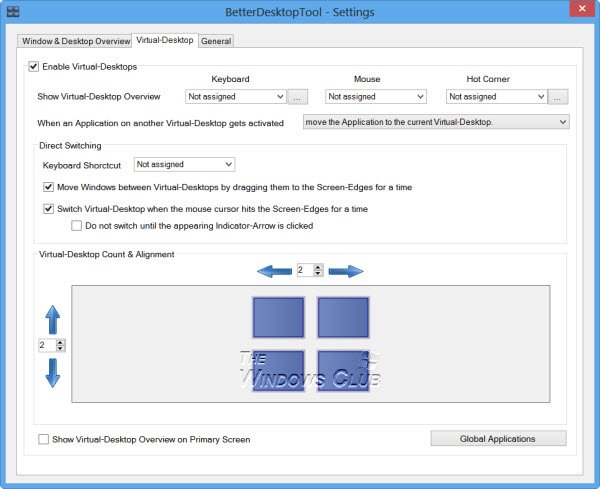Open the General tab

[x=216, y=41]
